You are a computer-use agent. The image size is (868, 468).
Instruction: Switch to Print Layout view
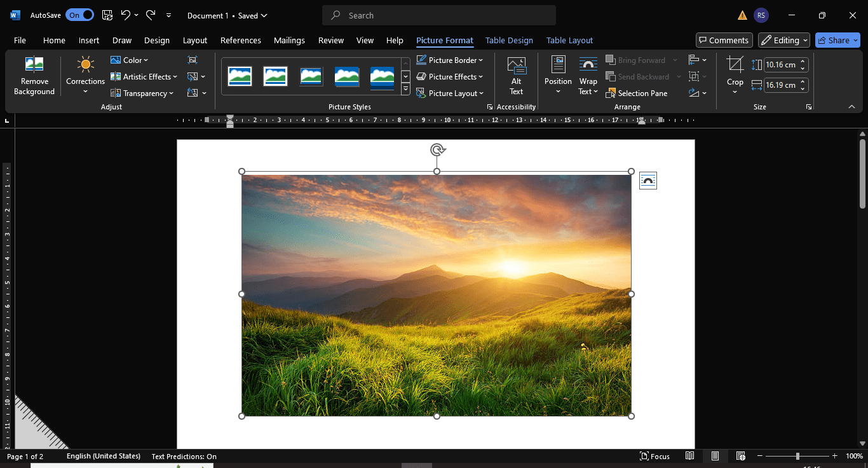click(715, 456)
